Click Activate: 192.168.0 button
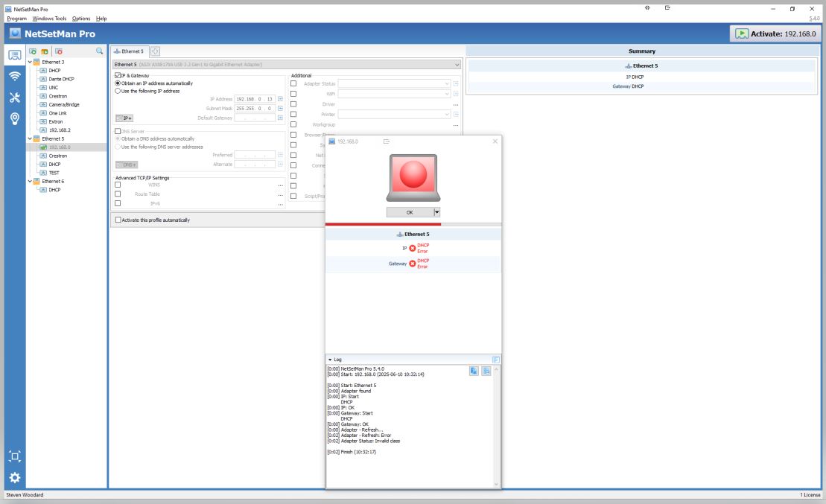The image size is (826, 504). (x=775, y=34)
